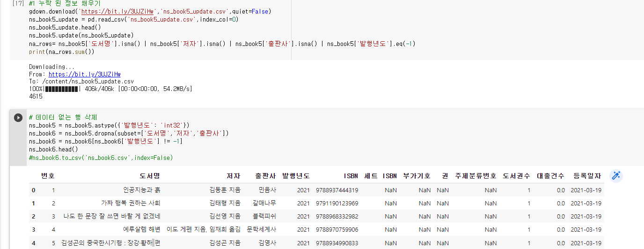This screenshot has height=249, width=644.
Task: Click the ISBN value '9788970759906'
Action: pyautogui.click(x=337, y=229)
